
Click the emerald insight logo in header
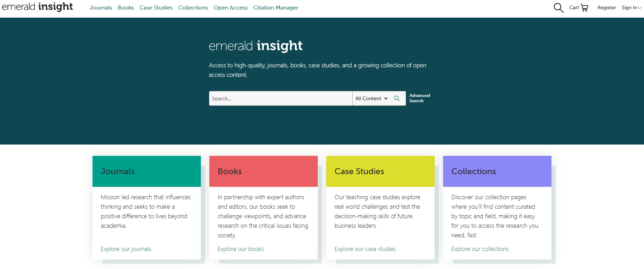[x=37, y=7]
